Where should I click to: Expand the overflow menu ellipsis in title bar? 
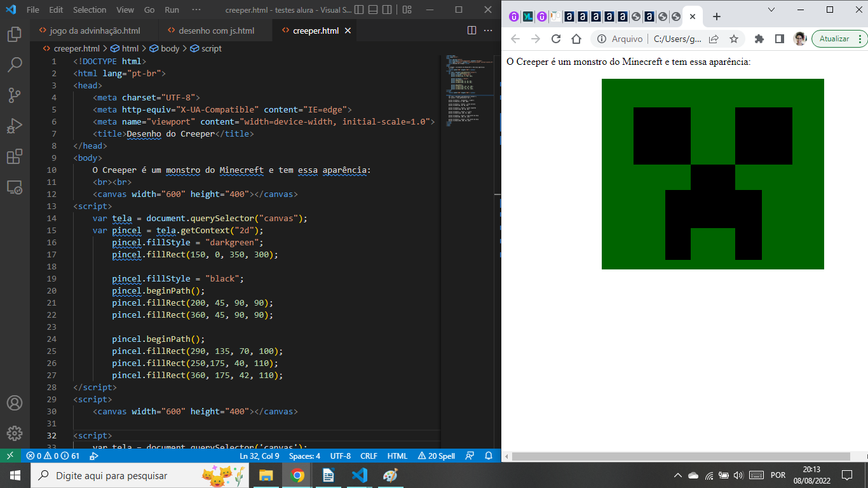(x=196, y=10)
